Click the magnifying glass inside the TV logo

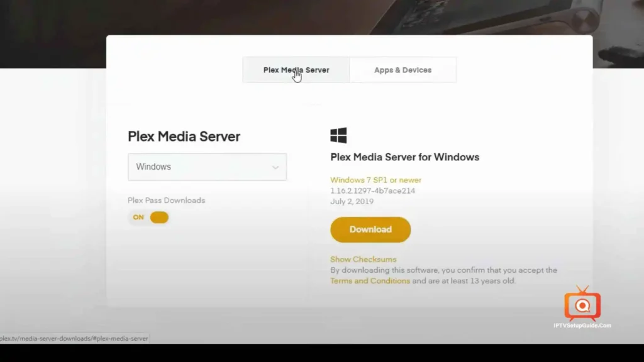pyautogui.click(x=582, y=306)
